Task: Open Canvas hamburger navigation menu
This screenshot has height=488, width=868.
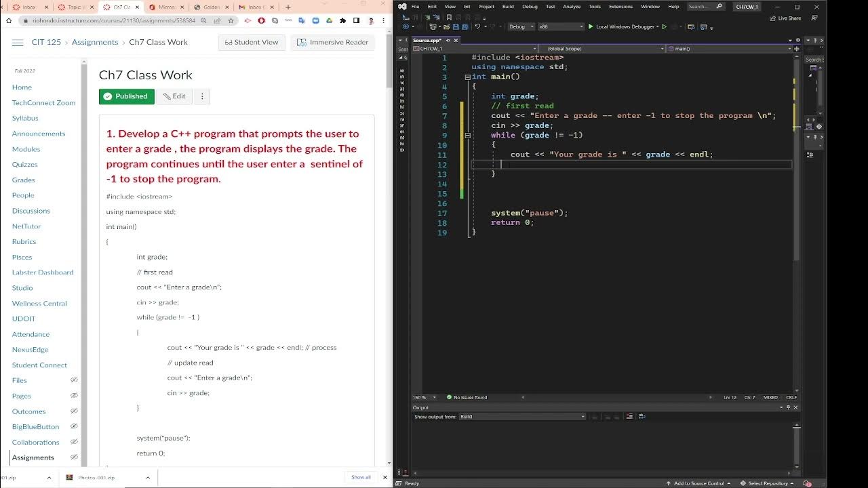Action: (18, 42)
